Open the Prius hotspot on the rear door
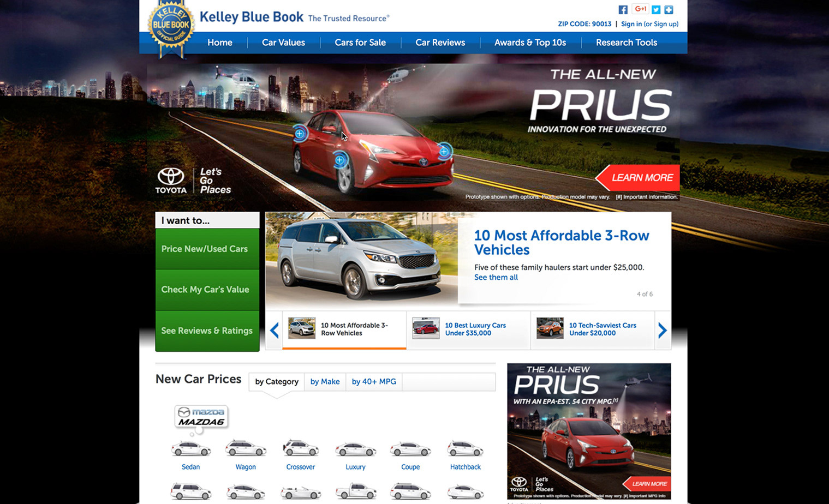This screenshot has height=504, width=829. coord(300,134)
